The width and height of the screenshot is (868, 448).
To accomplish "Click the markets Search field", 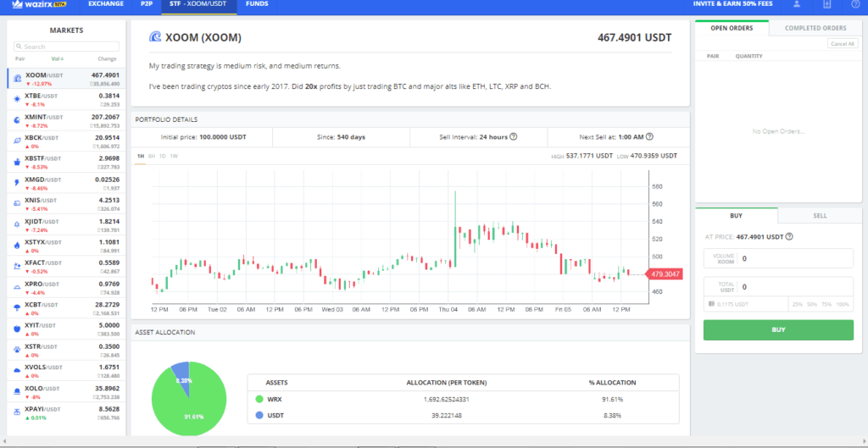I will [66, 47].
